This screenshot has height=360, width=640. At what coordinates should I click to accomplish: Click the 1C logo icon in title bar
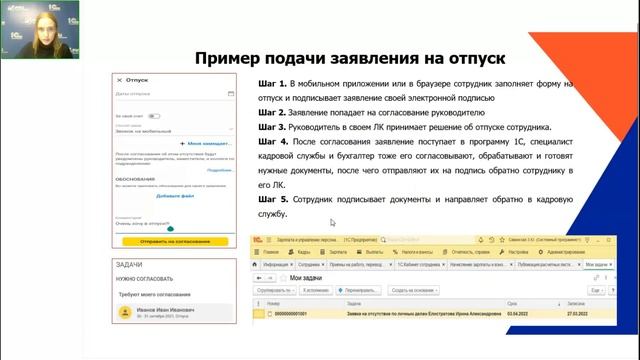(258, 240)
